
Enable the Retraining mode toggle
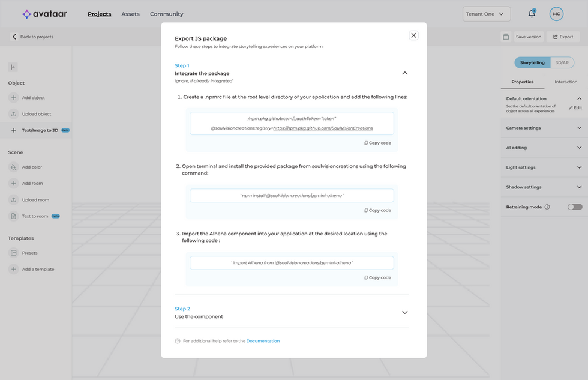coord(574,207)
